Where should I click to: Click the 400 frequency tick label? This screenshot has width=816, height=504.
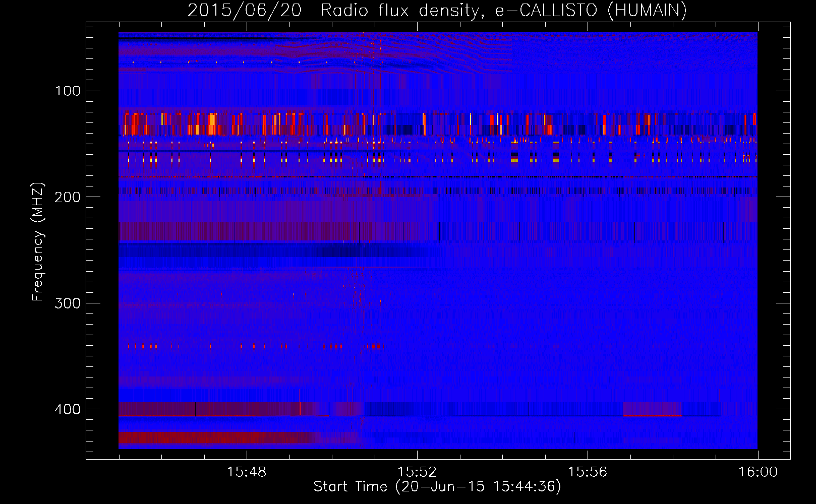[x=68, y=409]
